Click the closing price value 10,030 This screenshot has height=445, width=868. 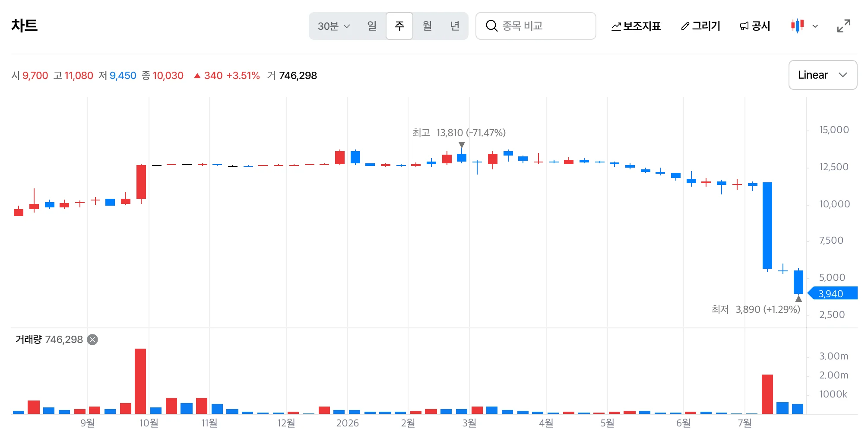168,76
